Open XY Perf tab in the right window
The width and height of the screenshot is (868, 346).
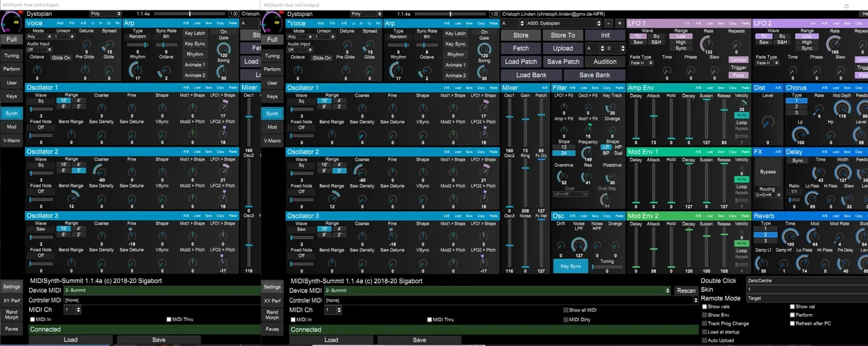coord(272,301)
